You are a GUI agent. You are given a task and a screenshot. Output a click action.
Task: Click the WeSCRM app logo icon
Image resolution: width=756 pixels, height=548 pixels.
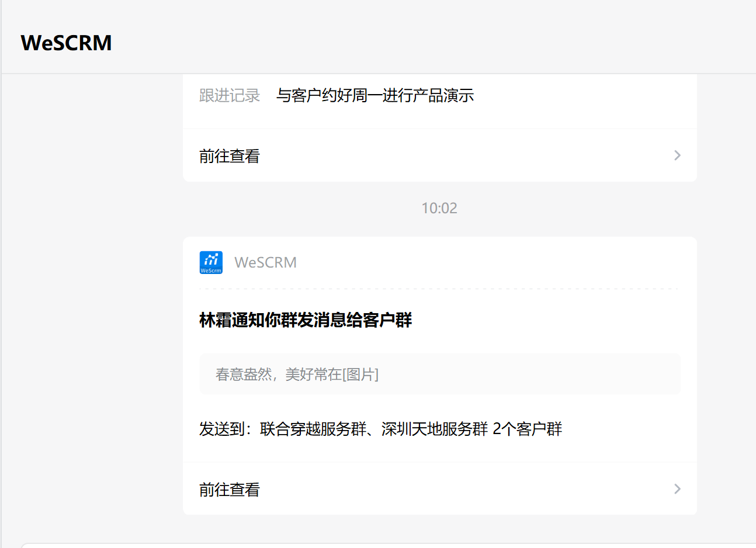click(211, 262)
